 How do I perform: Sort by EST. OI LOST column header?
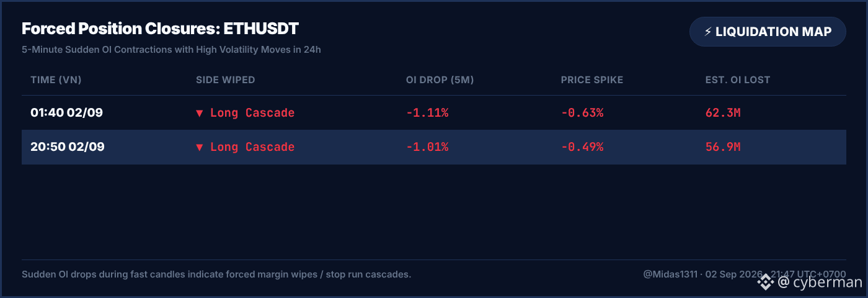[x=738, y=80]
